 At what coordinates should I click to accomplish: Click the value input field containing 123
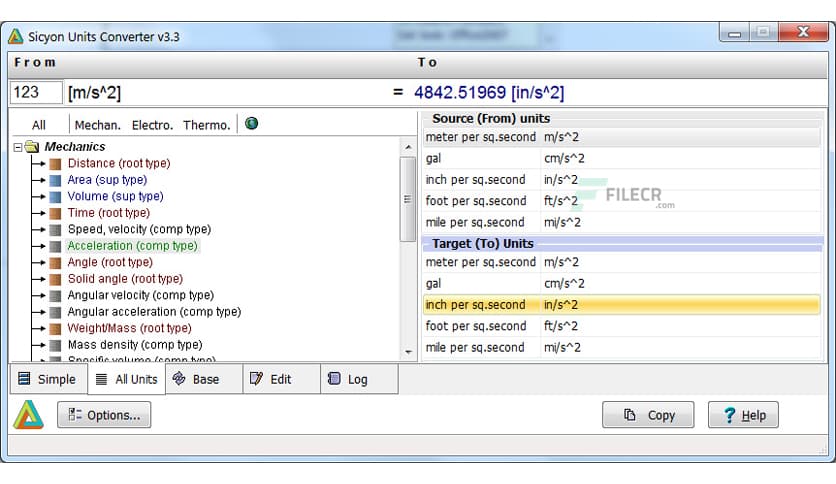point(36,92)
